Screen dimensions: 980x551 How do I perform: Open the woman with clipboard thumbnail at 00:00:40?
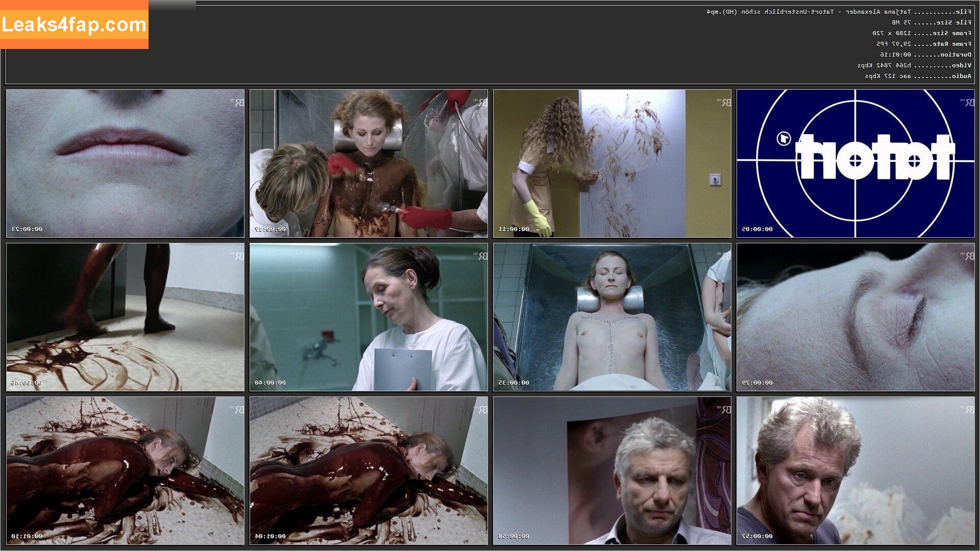pyautogui.click(x=369, y=317)
